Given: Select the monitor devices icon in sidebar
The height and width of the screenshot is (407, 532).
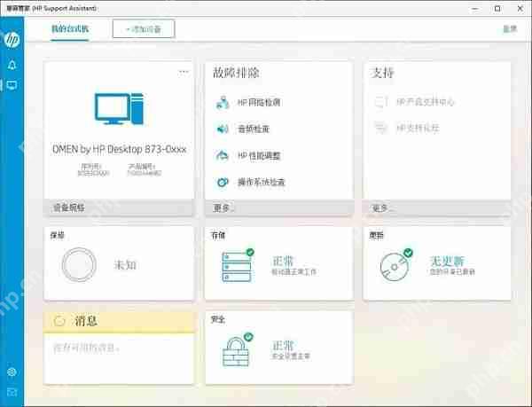Looking at the screenshot, I should 12,85.
